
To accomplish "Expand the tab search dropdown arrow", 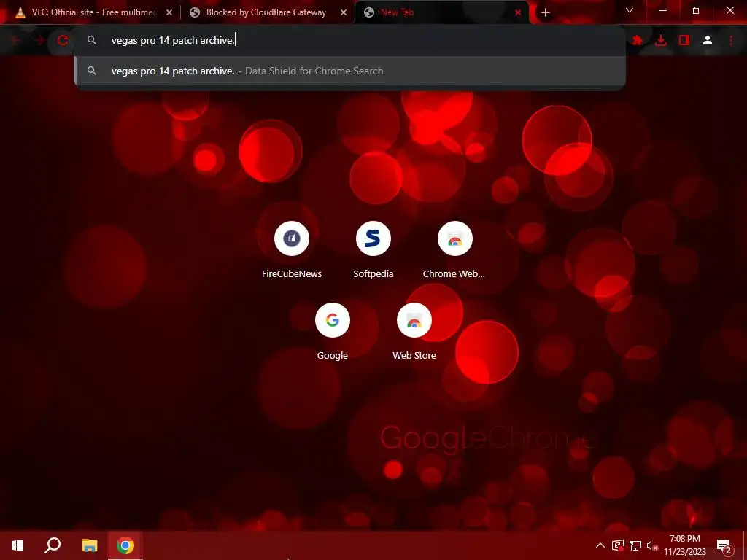I will tap(630, 10).
